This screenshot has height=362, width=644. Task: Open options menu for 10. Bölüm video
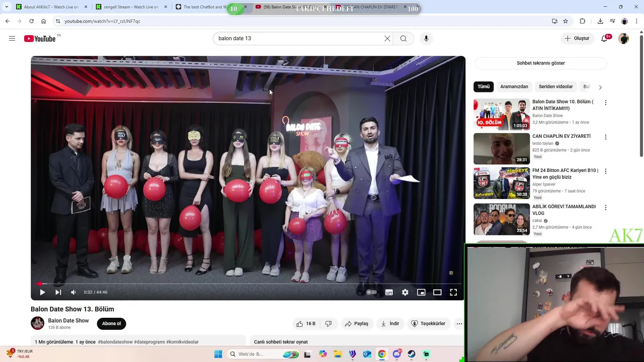[x=605, y=103]
